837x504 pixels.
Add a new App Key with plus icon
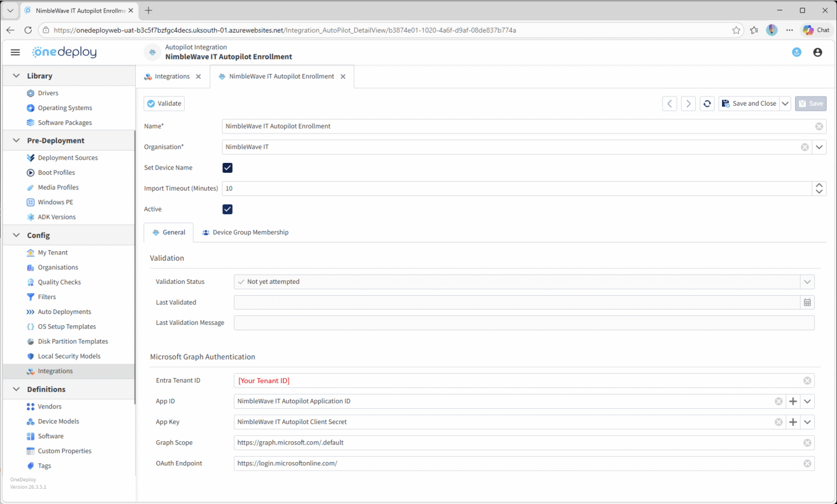[x=793, y=422]
